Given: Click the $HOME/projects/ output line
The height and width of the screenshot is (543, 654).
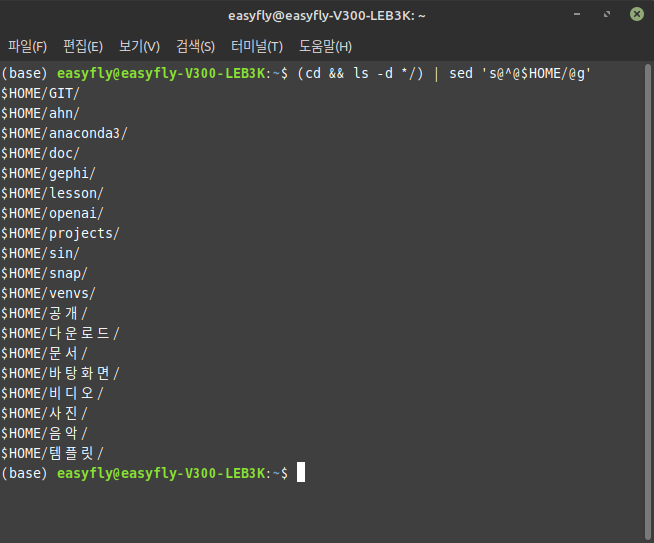Looking at the screenshot, I should click(x=60, y=234).
